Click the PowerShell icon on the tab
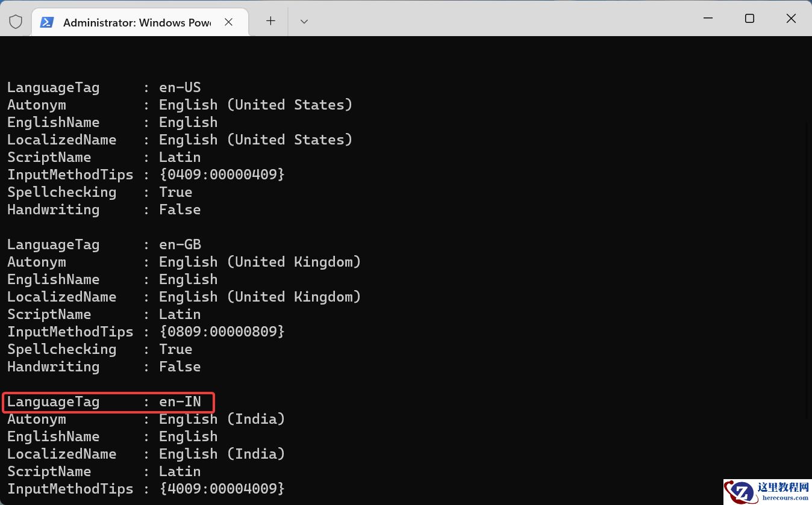Image resolution: width=812 pixels, height=505 pixels. coord(47,22)
